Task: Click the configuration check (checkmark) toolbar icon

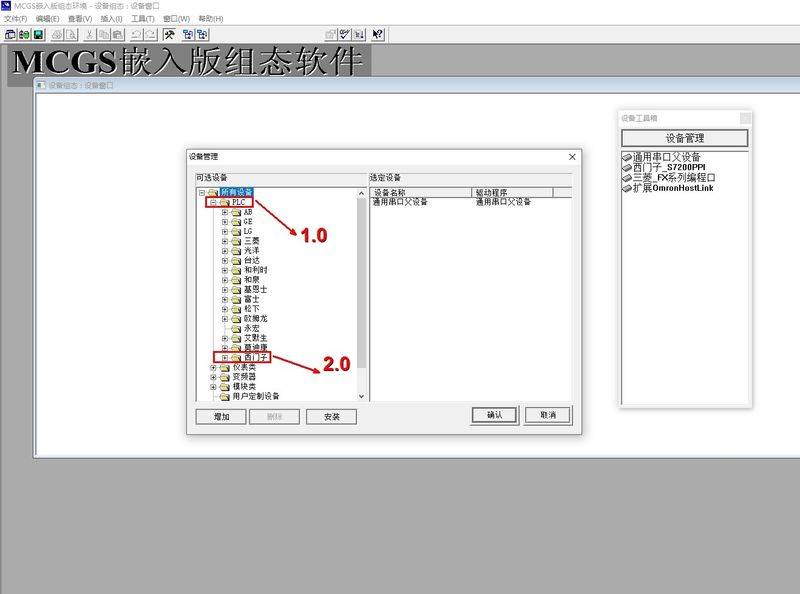Action: click(345, 34)
